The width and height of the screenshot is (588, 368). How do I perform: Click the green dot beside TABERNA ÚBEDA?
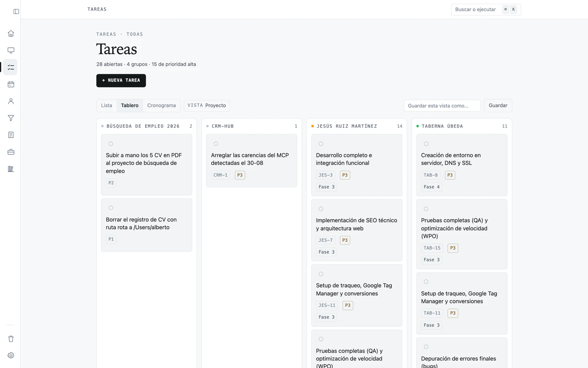click(x=417, y=126)
